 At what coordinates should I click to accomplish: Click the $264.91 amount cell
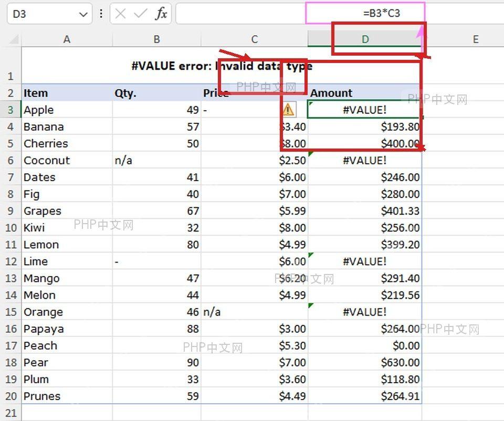click(365, 396)
